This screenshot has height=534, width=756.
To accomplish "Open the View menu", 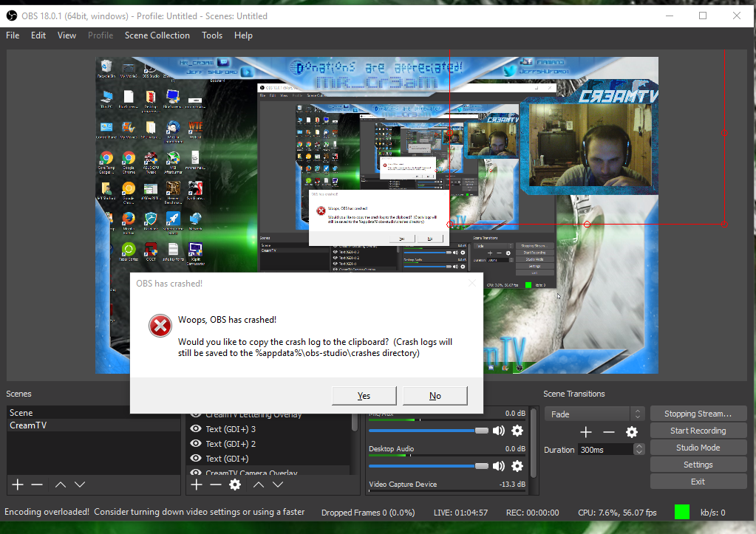I will coord(67,35).
